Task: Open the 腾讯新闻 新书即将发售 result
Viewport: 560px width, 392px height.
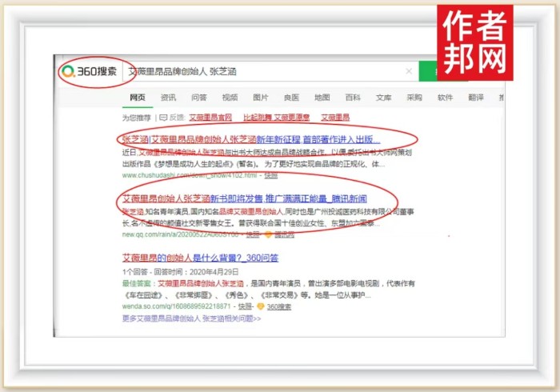Action: click(244, 198)
